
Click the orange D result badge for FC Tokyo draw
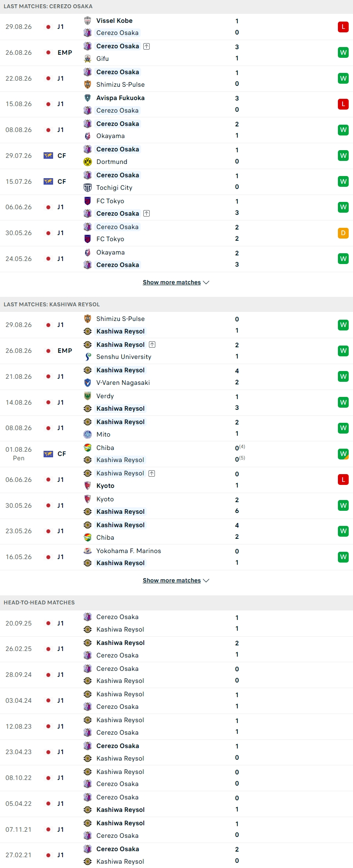pos(343,233)
